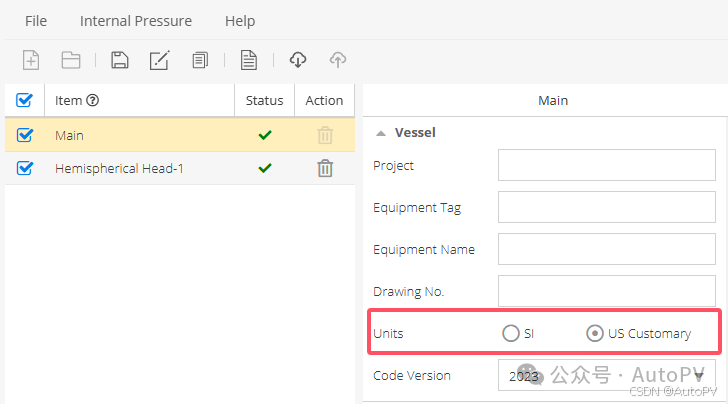The width and height of the screenshot is (728, 404).
Task: Collapse the Vessel section
Action: click(381, 132)
